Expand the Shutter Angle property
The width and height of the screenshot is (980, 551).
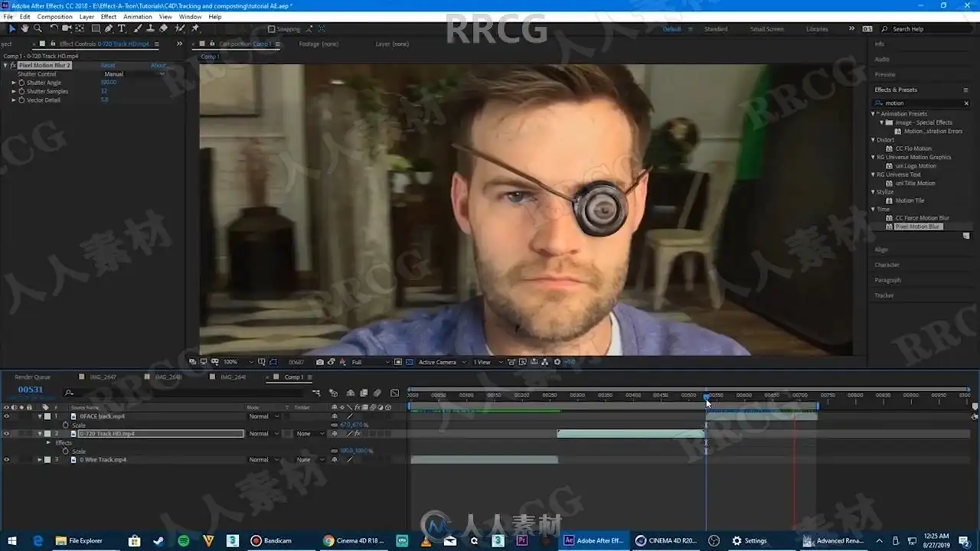[x=14, y=83]
